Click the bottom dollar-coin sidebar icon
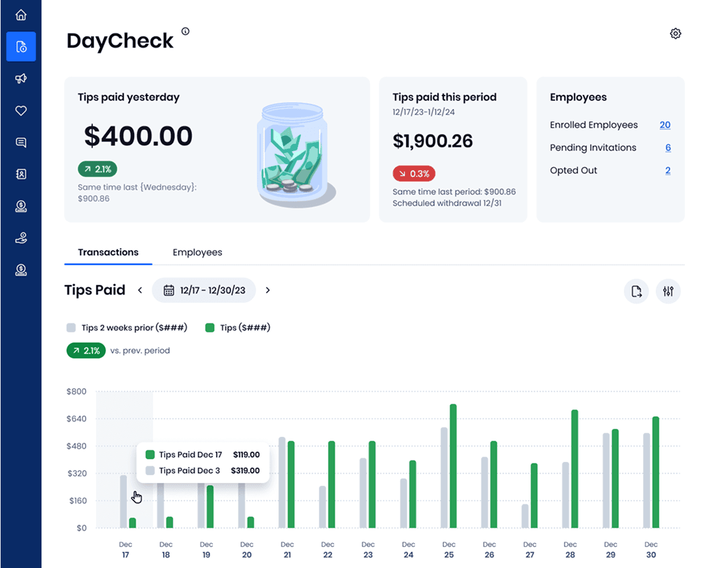The height and width of the screenshot is (568, 728). 21,270
